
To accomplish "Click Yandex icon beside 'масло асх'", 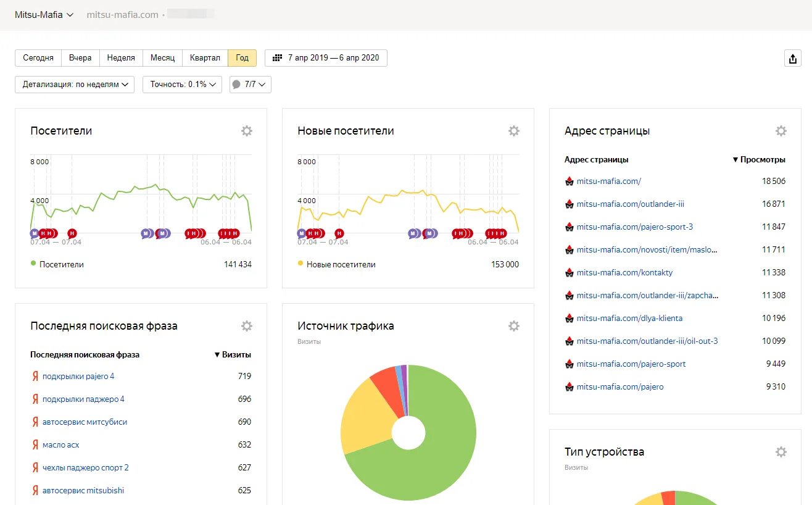I will 35,444.
